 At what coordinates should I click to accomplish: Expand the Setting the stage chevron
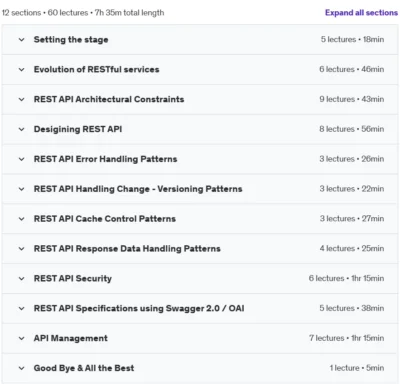[x=21, y=40]
